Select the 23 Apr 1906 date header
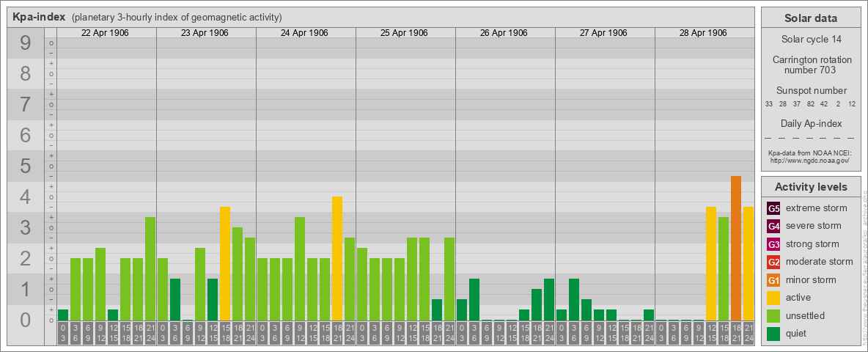The height and width of the screenshot is (352, 868). 205,33
